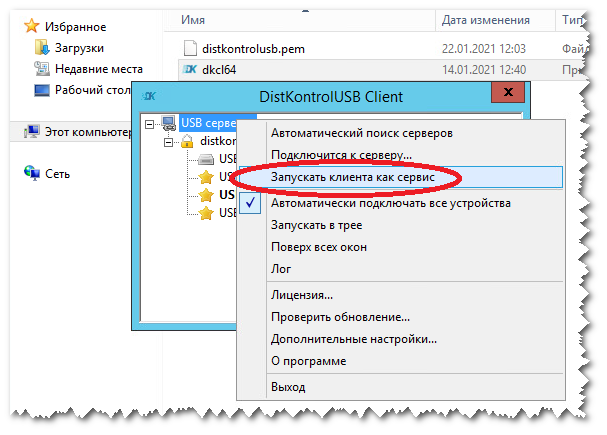Viewport: 607px width, 435px height.
Task: Open Недавние места in navigation pane
Action: click(99, 69)
